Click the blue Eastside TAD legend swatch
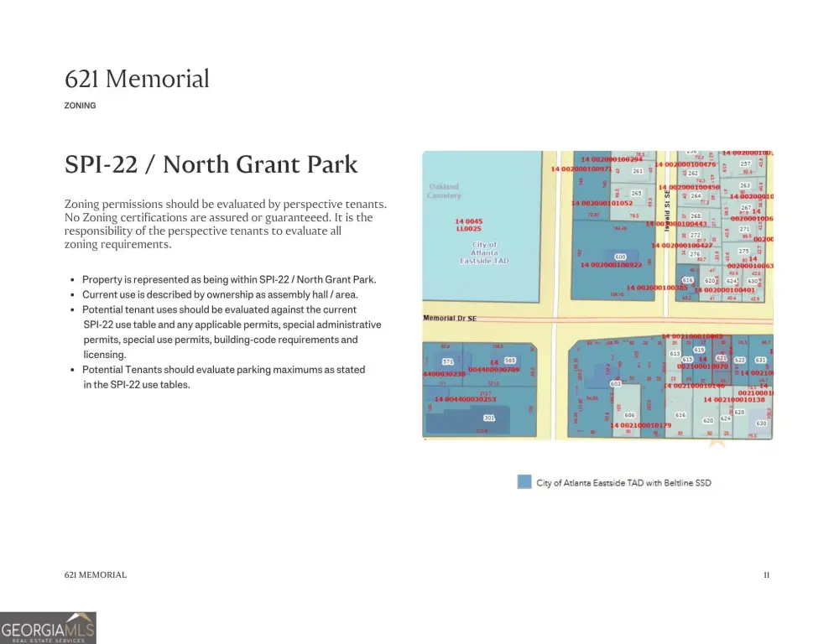Image resolution: width=834 pixels, height=644 pixels. pos(524,482)
